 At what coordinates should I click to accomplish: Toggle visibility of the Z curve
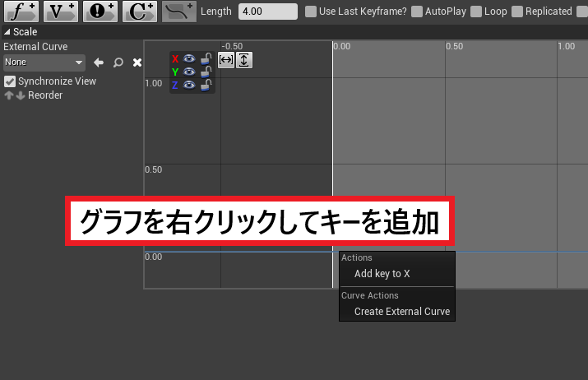[189, 86]
